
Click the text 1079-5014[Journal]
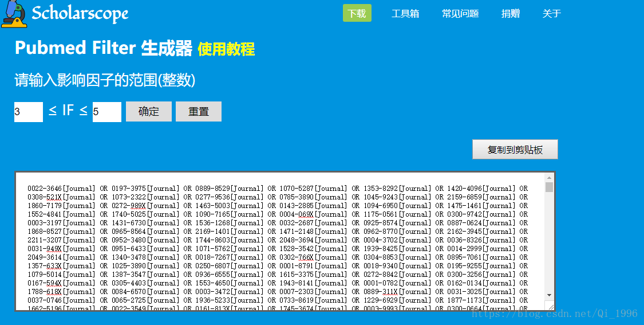tap(61, 275)
